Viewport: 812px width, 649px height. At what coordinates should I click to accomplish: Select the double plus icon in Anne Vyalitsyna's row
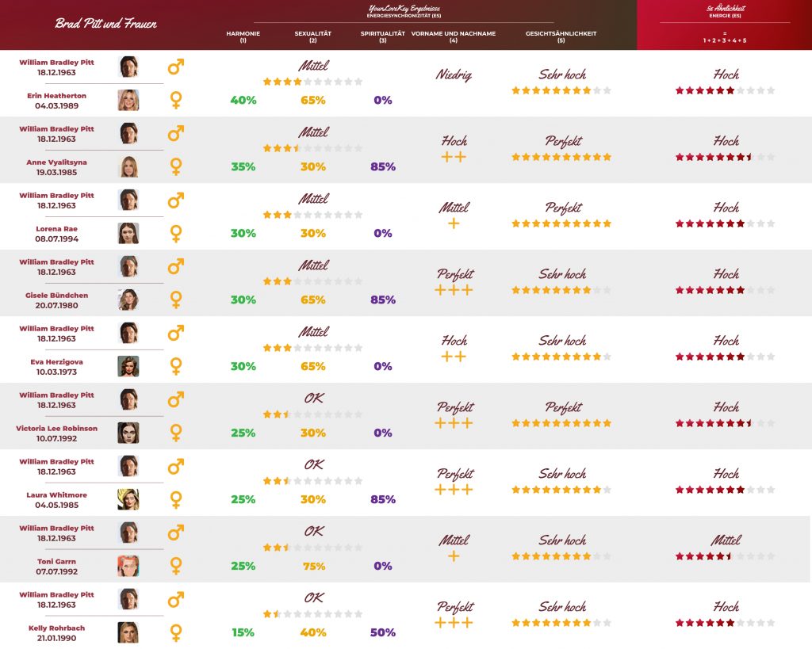click(454, 158)
